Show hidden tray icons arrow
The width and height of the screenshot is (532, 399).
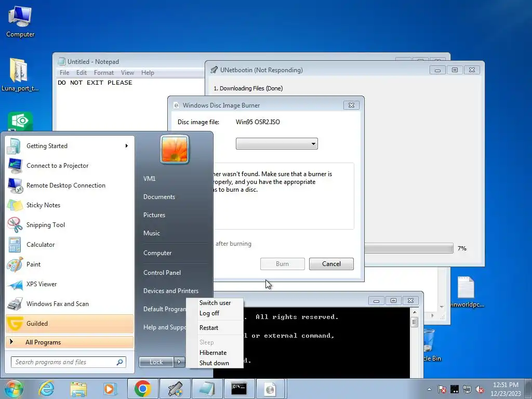click(429, 389)
